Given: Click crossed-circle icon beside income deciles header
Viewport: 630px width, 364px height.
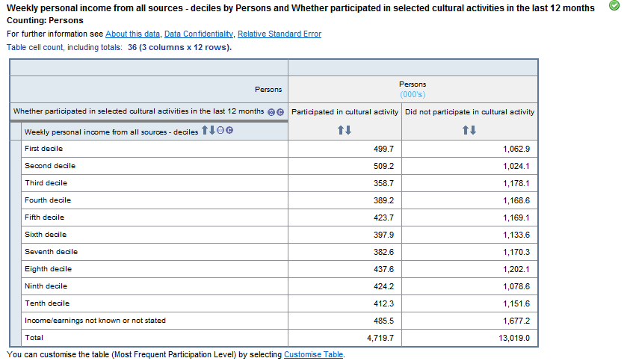Looking at the screenshot, I should coord(221,132).
